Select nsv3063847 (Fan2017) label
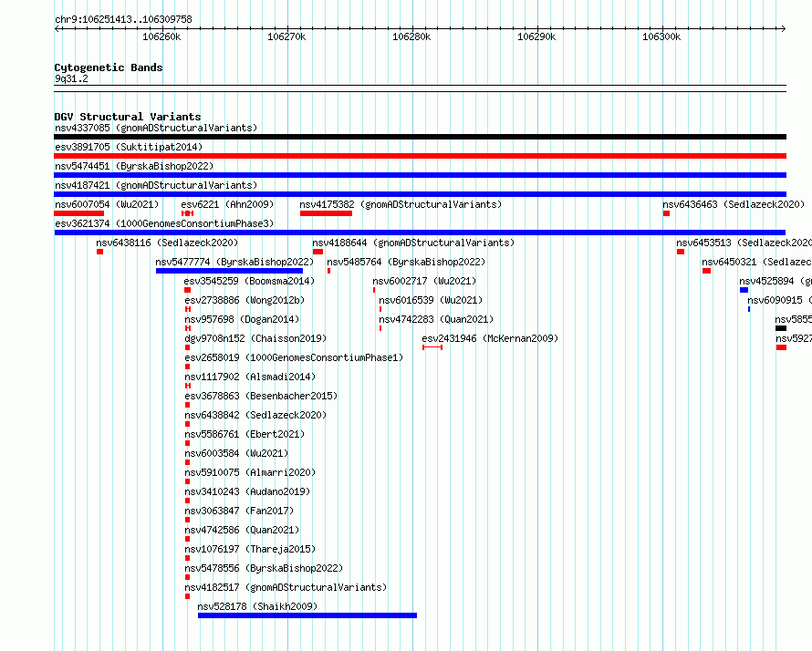 tap(239, 511)
